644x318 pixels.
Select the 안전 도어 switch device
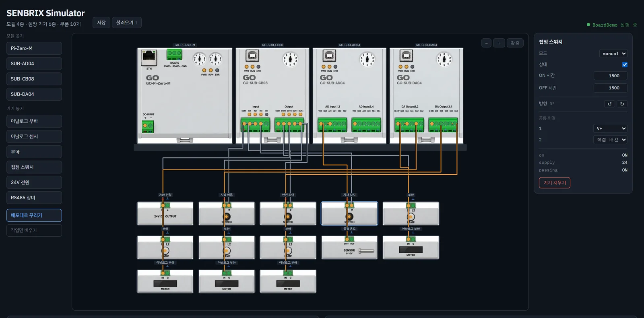288,214
